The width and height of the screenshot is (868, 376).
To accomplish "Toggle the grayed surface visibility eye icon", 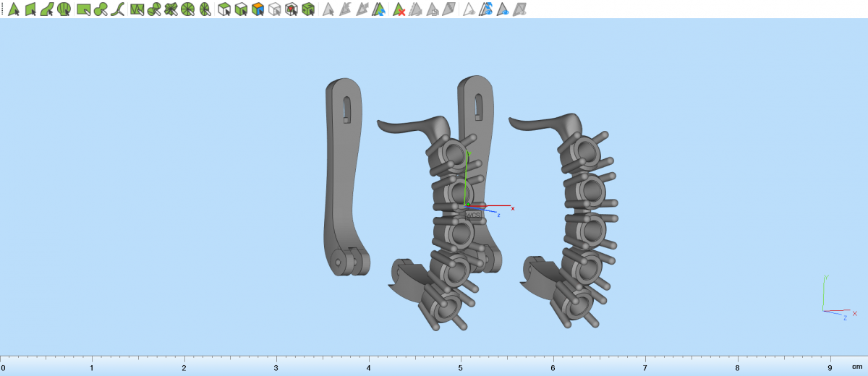I will coord(519,9).
